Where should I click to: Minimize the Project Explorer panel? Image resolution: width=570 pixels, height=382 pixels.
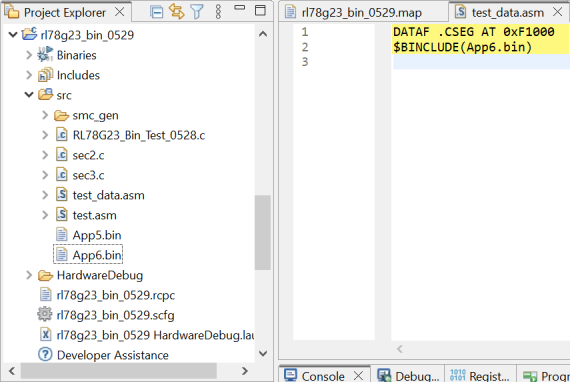240,7
